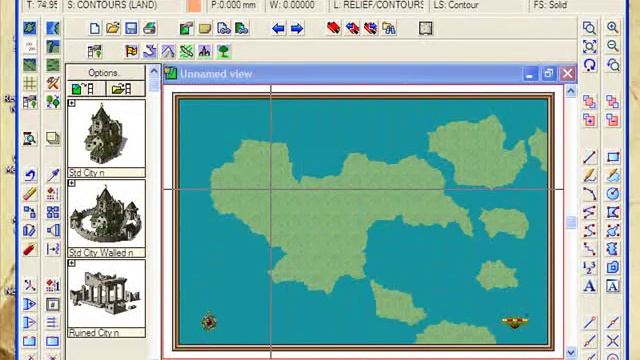640x360 pixels.
Task: Click the blue megaphone scale icon
Action: click(x=53, y=230)
